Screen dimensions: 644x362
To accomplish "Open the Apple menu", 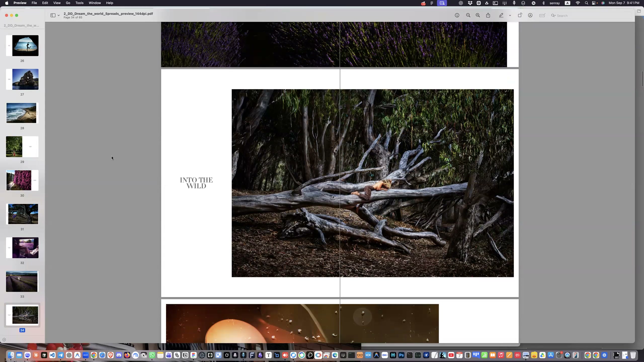I will pos(7,3).
